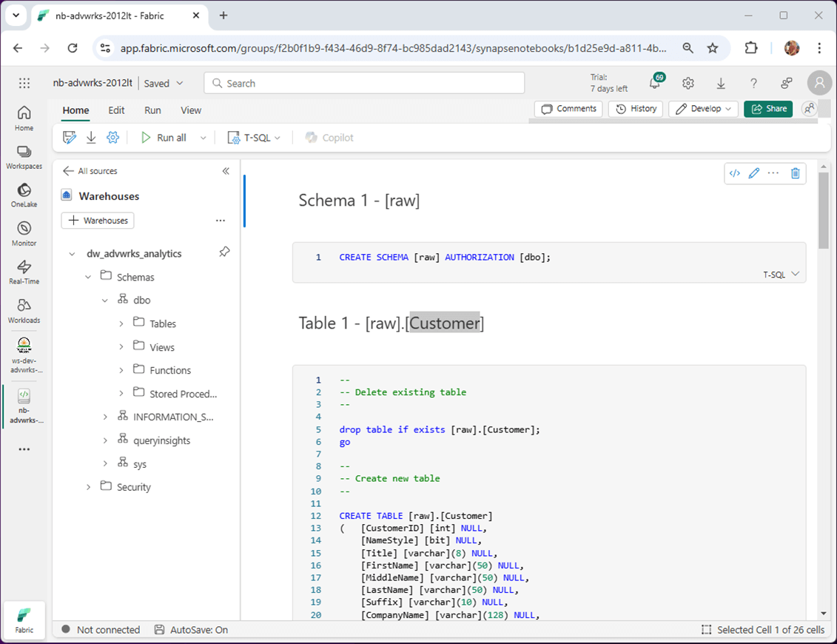Screen dimensions: 837x644
Task: Pin the dw_advwrks_analytics warehouse
Action: pos(224,252)
